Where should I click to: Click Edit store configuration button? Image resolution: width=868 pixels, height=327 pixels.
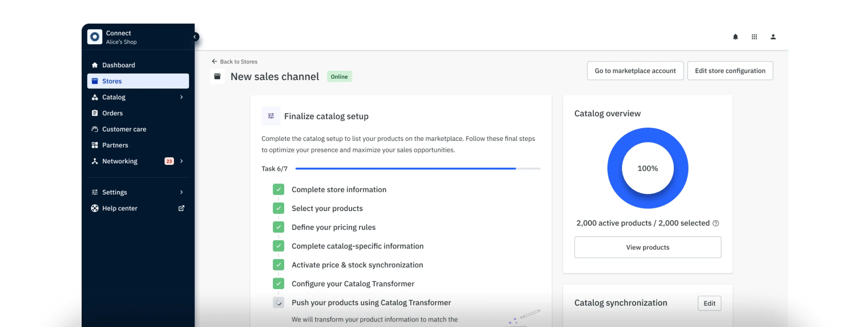[730, 71]
